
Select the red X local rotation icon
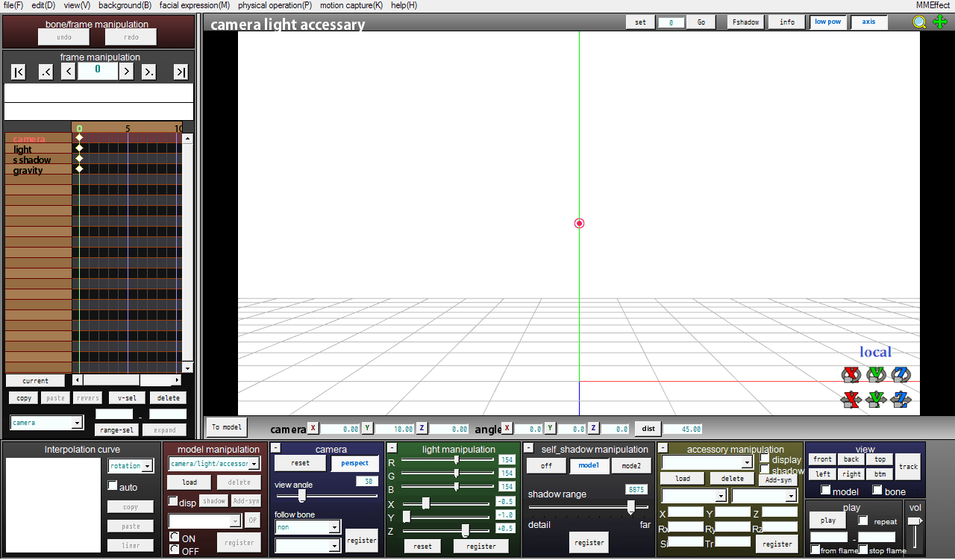pyautogui.click(x=851, y=374)
